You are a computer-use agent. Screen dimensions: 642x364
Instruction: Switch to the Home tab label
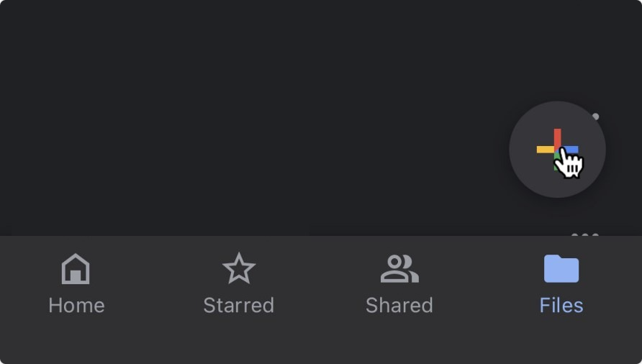click(x=76, y=306)
